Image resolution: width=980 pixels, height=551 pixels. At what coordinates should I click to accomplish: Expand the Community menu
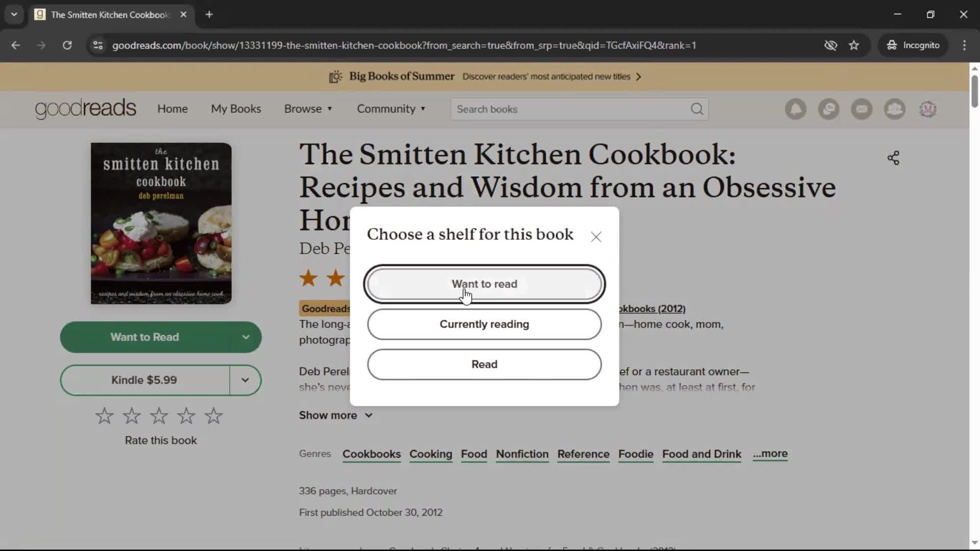coord(391,109)
